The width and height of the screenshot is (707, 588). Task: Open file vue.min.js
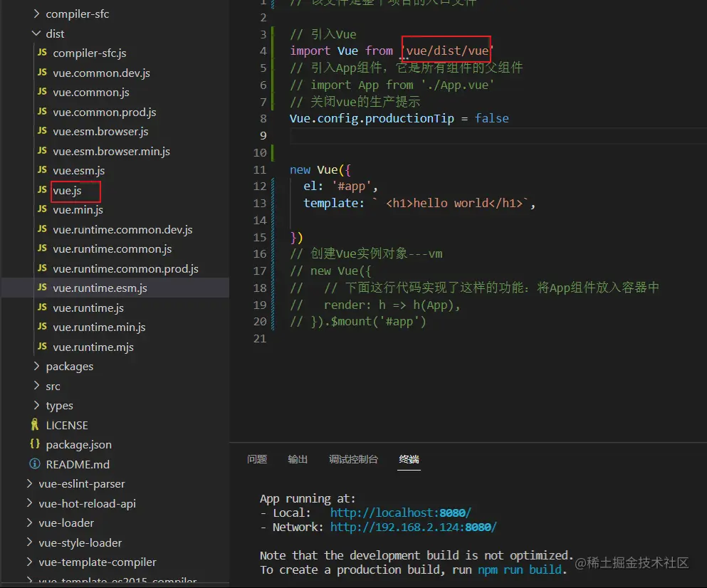point(78,210)
